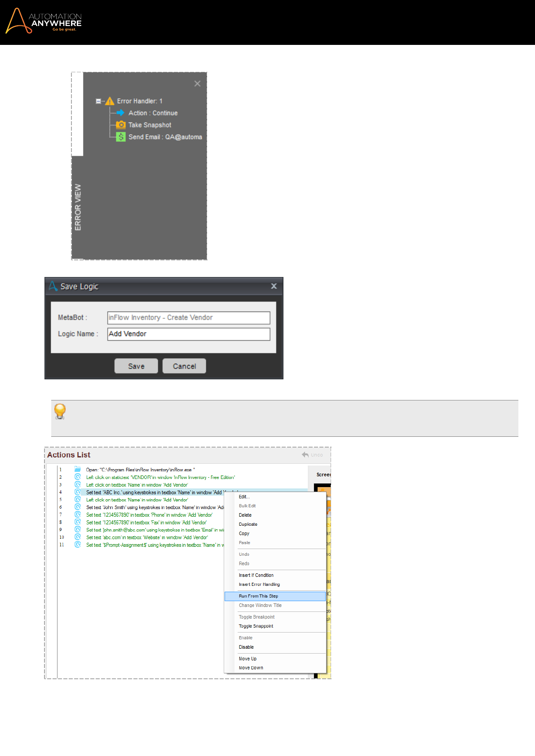Choose Edit... from the context menu
The image size is (535, 756).
click(x=275, y=497)
